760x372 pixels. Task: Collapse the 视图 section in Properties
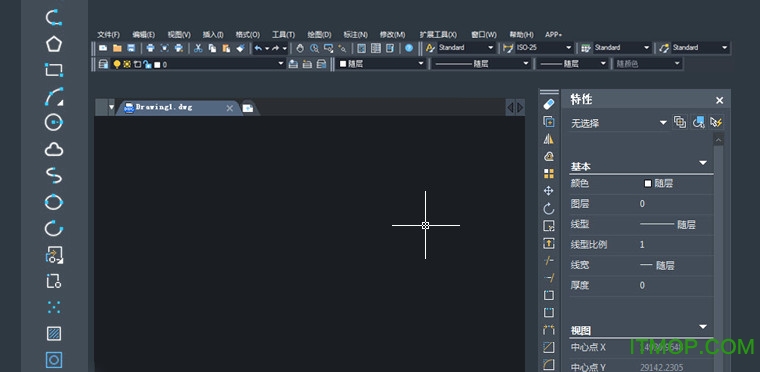pyautogui.click(x=703, y=327)
